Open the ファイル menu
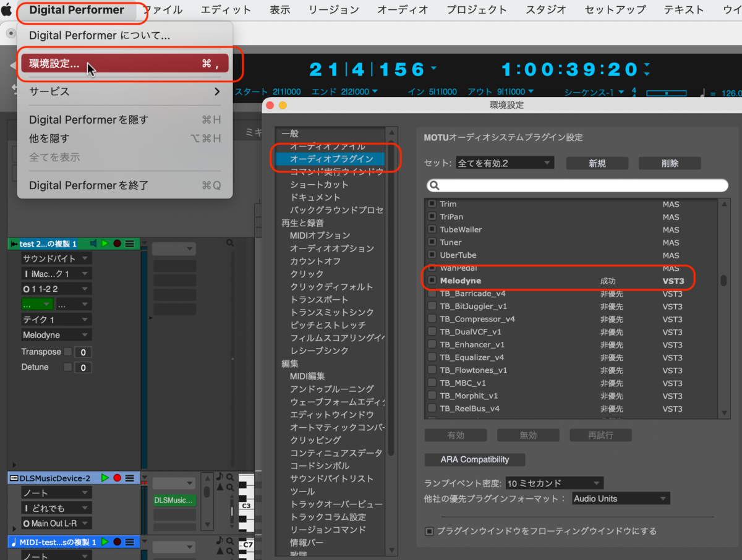Image resolution: width=742 pixels, height=560 pixels. pyautogui.click(x=163, y=9)
